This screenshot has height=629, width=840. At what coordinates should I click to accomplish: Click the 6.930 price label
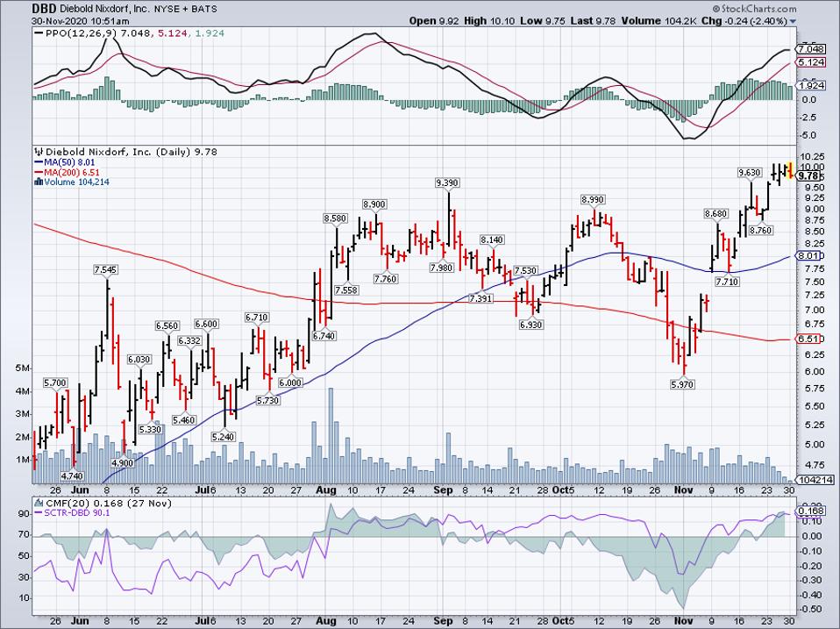pyautogui.click(x=530, y=325)
